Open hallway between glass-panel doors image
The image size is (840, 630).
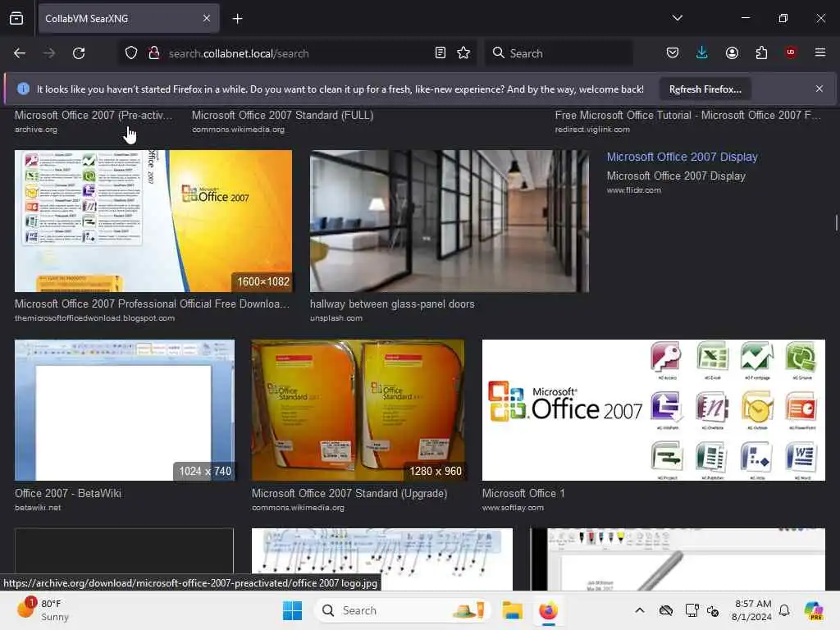pos(449,221)
